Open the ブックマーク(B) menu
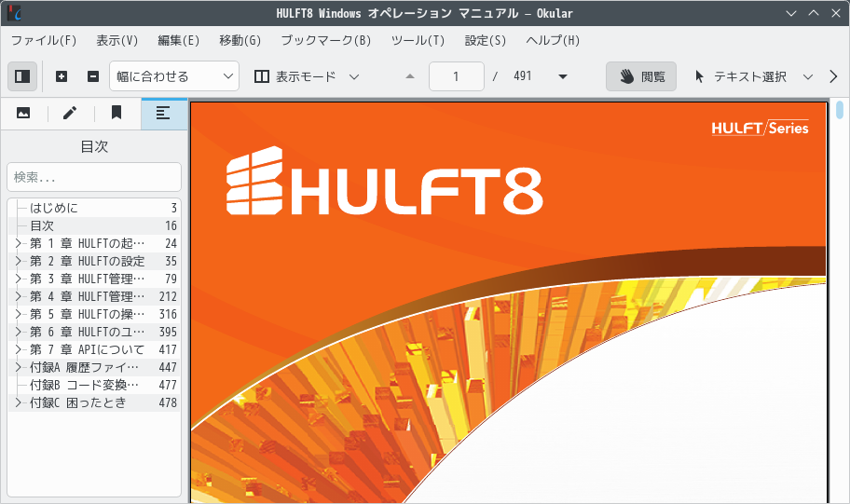 (x=326, y=41)
